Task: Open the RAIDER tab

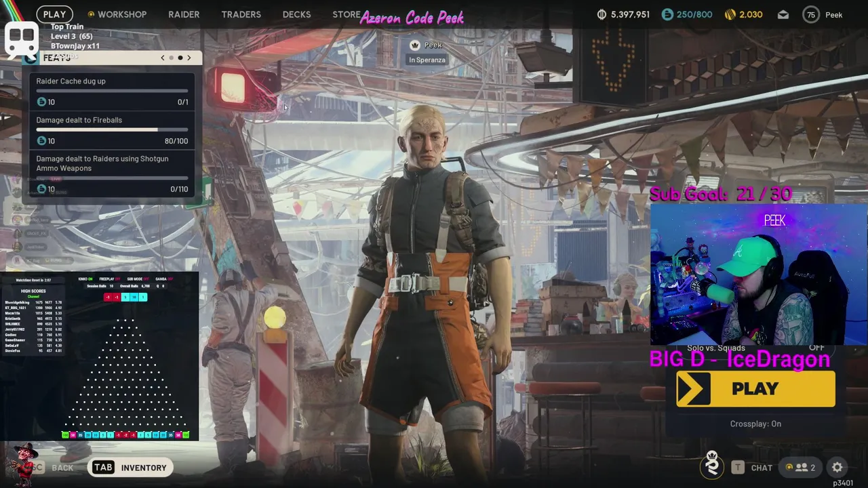Action: 184,14
